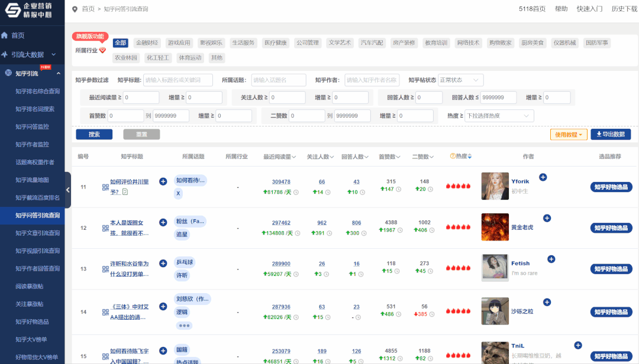Show more topics via three-dots in row 14
Screen dimensions: 639x364
(184, 326)
